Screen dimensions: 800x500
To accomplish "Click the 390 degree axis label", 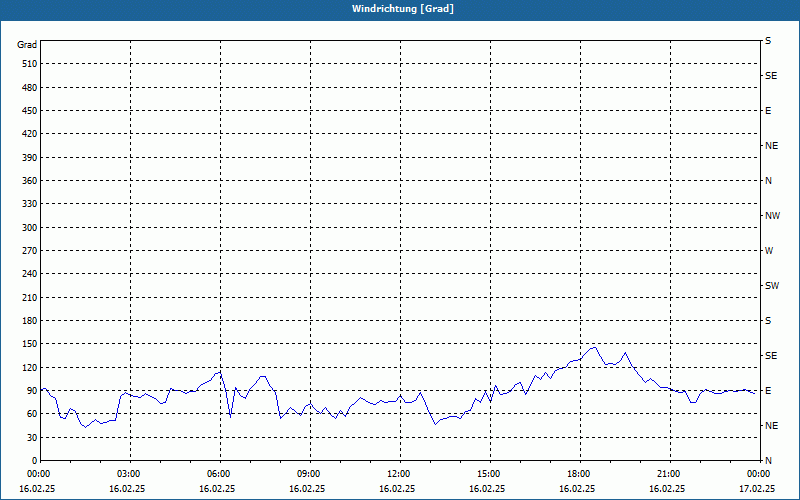I will tap(30, 158).
